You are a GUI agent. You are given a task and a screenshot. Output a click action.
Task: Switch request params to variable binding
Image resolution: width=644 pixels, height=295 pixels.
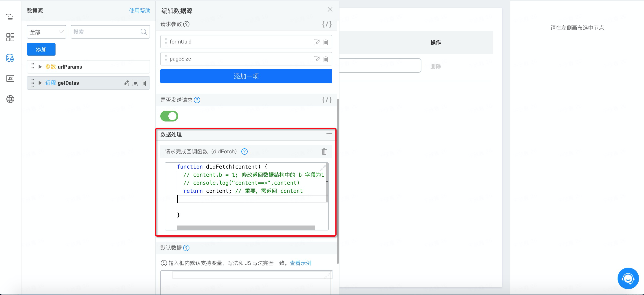pos(326,24)
